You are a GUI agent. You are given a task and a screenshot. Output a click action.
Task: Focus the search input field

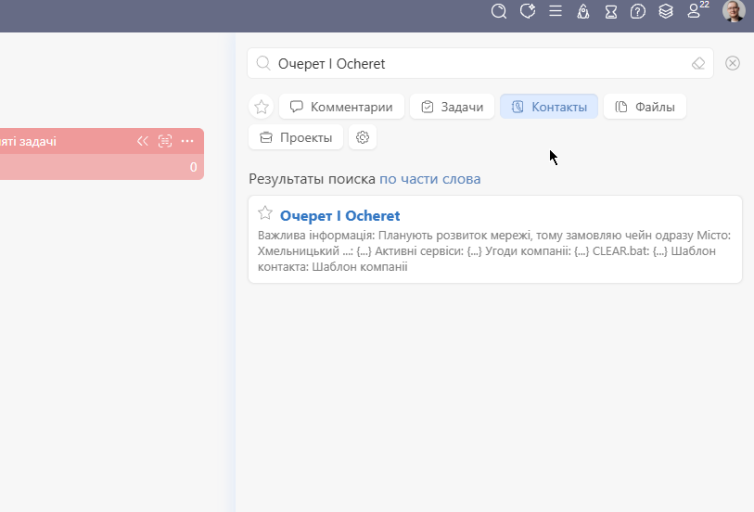[480, 63]
